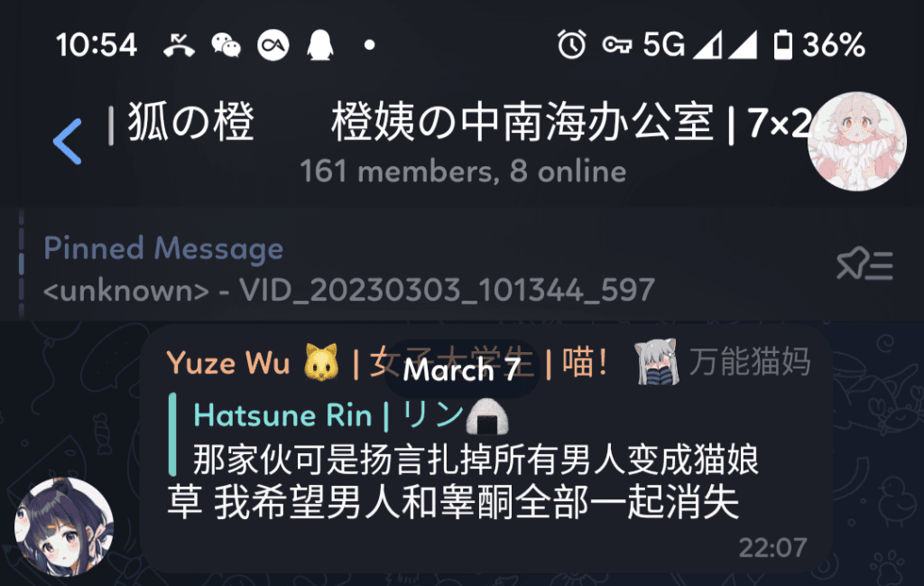Tap the battery 36% indicator

pos(819,45)
